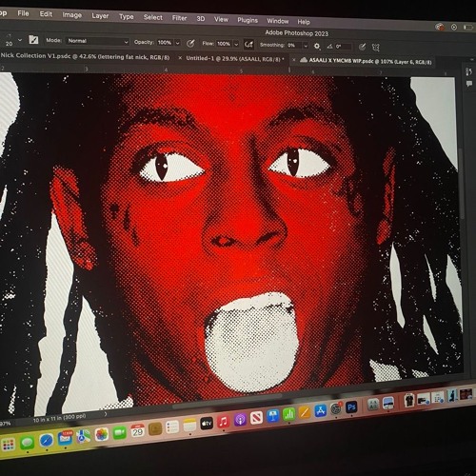The width and height of the screenshot is (476, 476).
Task: Open the Flow value dropdown arrow
Action: 236,45
